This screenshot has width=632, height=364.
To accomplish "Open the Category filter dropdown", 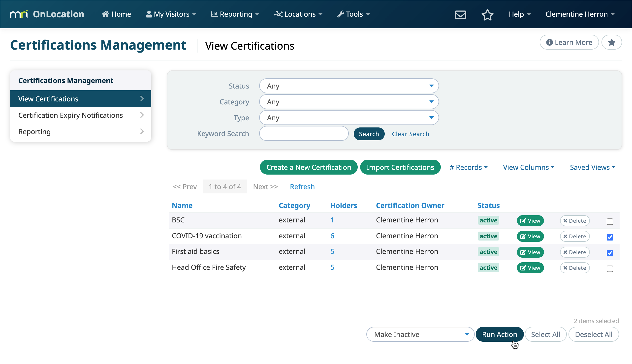I will pyautogui.click(x=349, y=102).
